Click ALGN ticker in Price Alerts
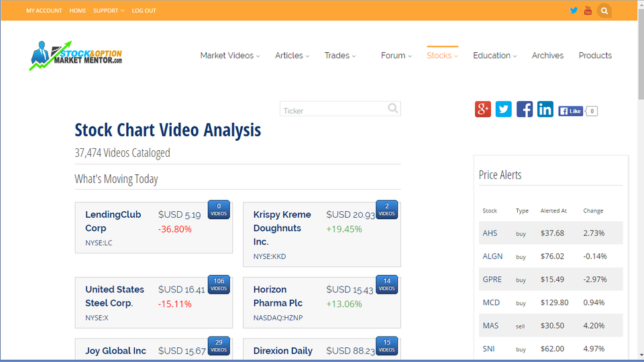644x362 pixels. [x=492, y=256]
